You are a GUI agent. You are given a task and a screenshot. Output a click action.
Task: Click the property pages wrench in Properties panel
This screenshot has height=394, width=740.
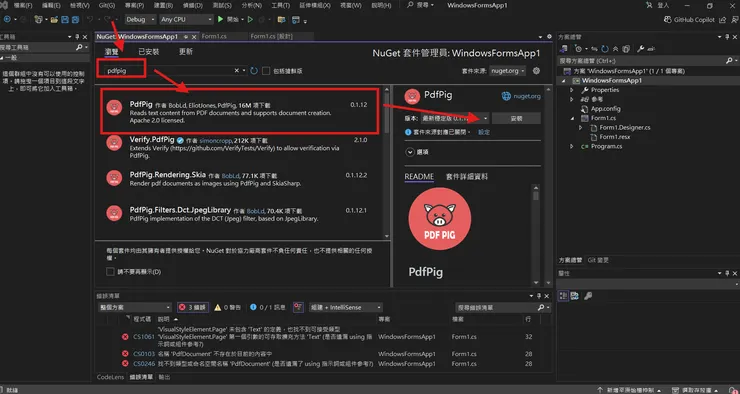pos(588,296)
